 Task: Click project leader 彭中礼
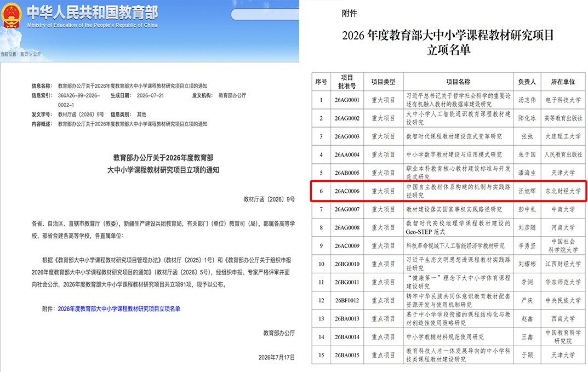tap(527, 209)
